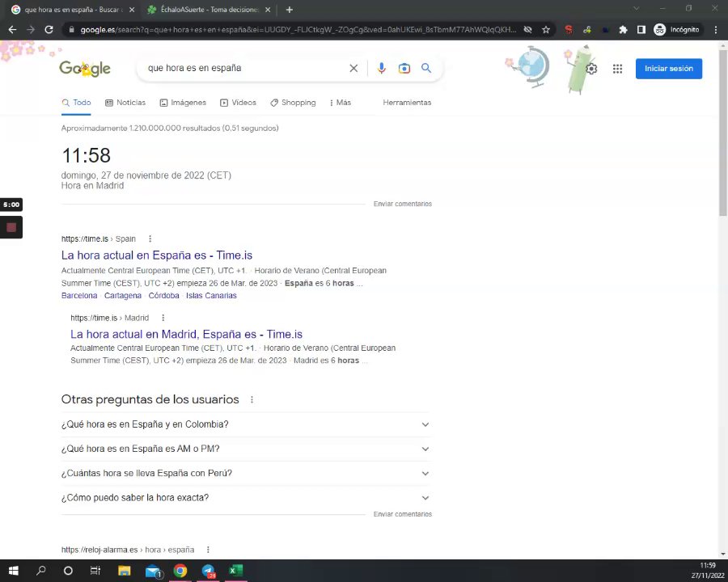Click the magnifier search button

click(x=426, y=68)
